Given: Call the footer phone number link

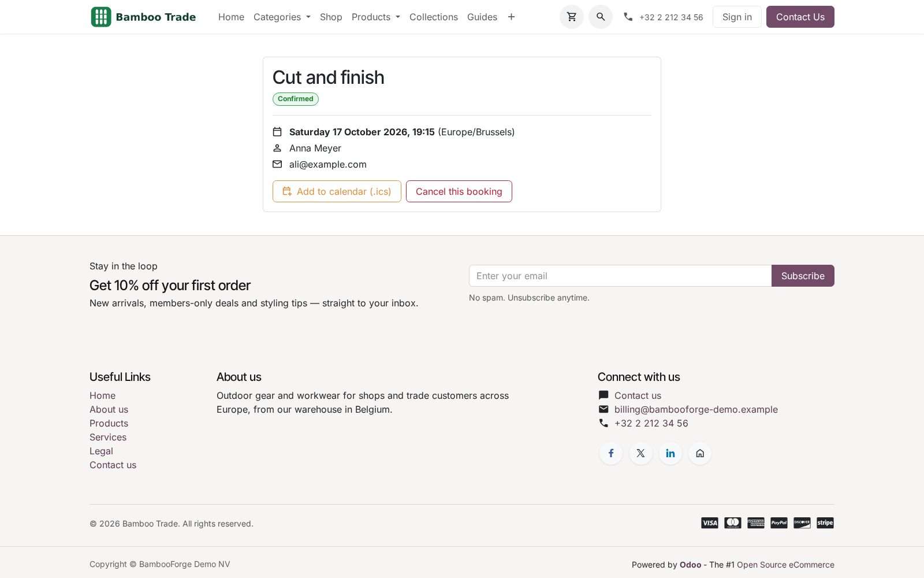Looking at the screenshot, I should click(x=651, y=423).
